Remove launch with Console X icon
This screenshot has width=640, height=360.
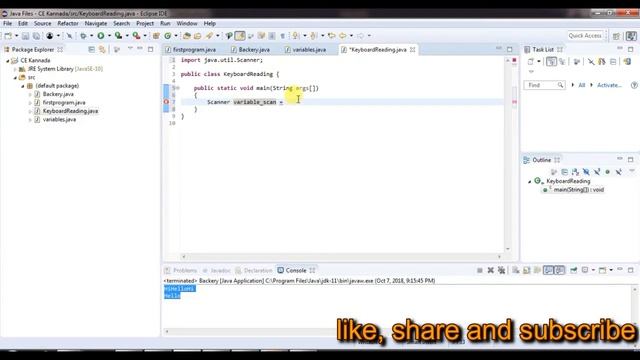[491, 270]
